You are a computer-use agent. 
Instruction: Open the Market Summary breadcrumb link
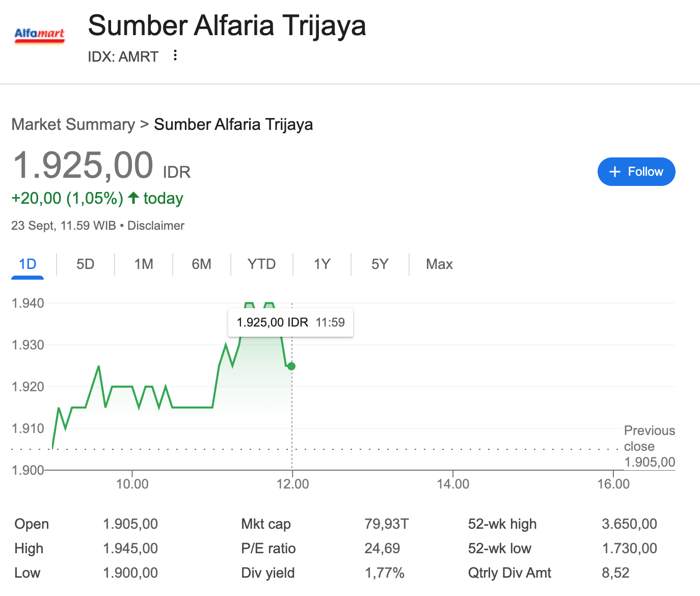73,124
